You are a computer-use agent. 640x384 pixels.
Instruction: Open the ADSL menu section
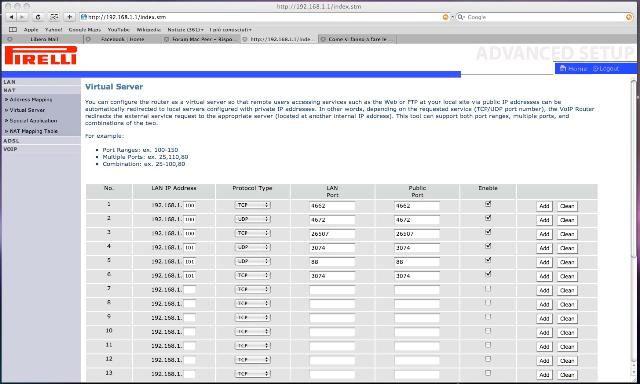pyautogui.click(x=11, y=141)
